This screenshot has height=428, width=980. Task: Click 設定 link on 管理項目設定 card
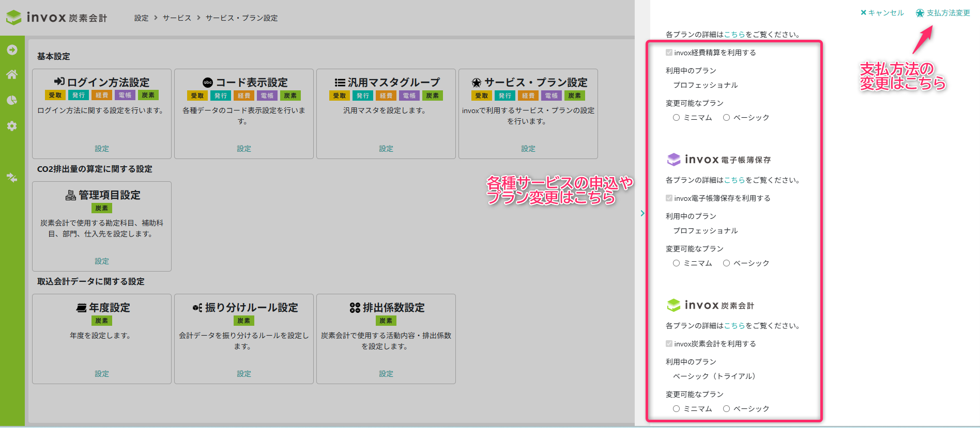pyautogui.click(x=102, y=261)
